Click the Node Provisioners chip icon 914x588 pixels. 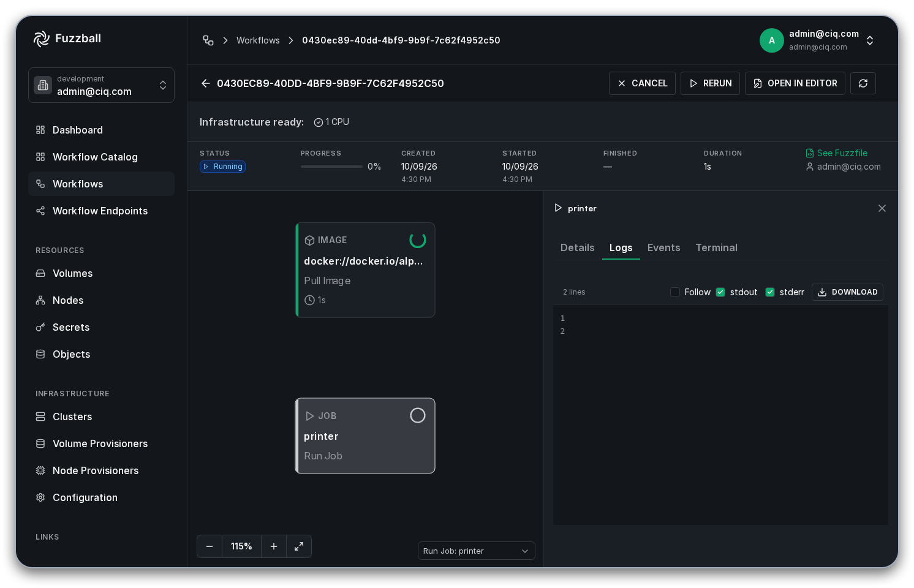coord(40,470)
